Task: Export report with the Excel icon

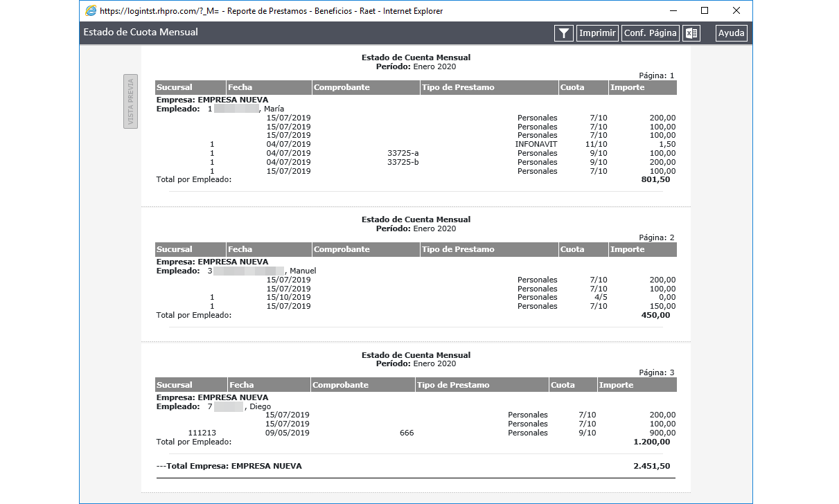Action: click(x=691, y=33)
